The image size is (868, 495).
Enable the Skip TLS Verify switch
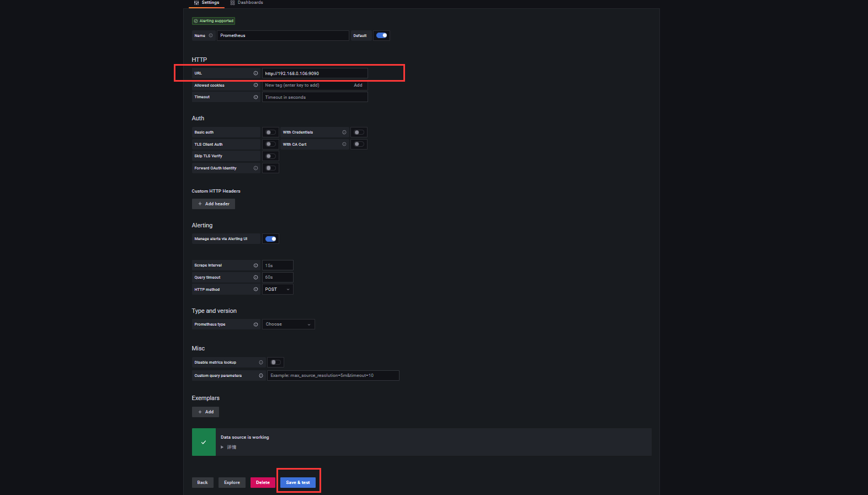pyautogui.click(x=270, y=156)
